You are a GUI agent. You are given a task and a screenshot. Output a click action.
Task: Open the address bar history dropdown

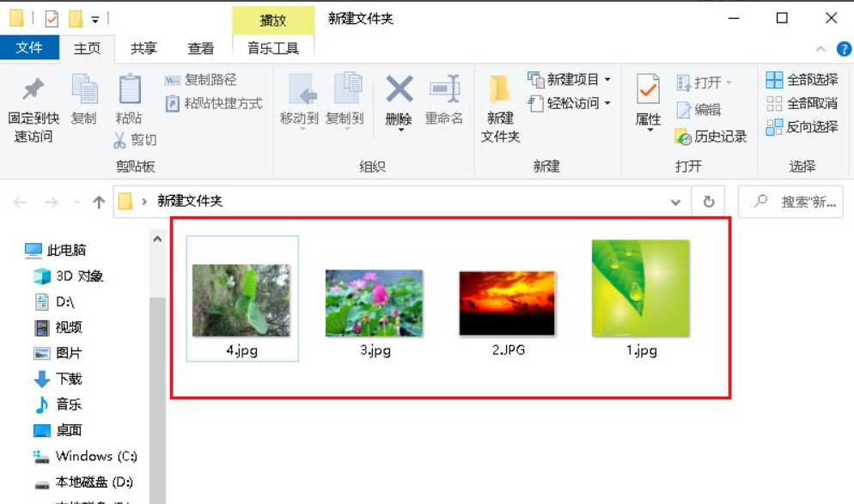tap(677, 201)
